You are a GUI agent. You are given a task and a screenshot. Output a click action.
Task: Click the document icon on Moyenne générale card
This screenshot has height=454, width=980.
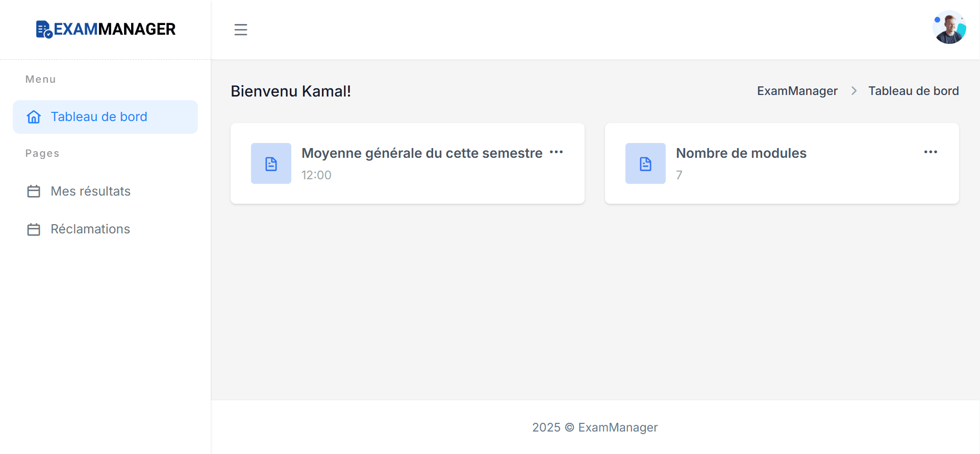point(271,163)
